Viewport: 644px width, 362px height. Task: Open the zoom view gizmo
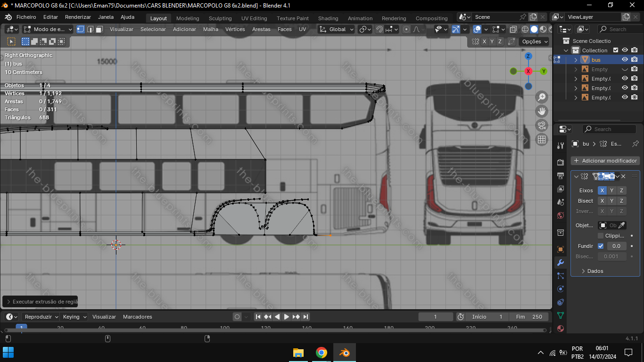point(542,97)
